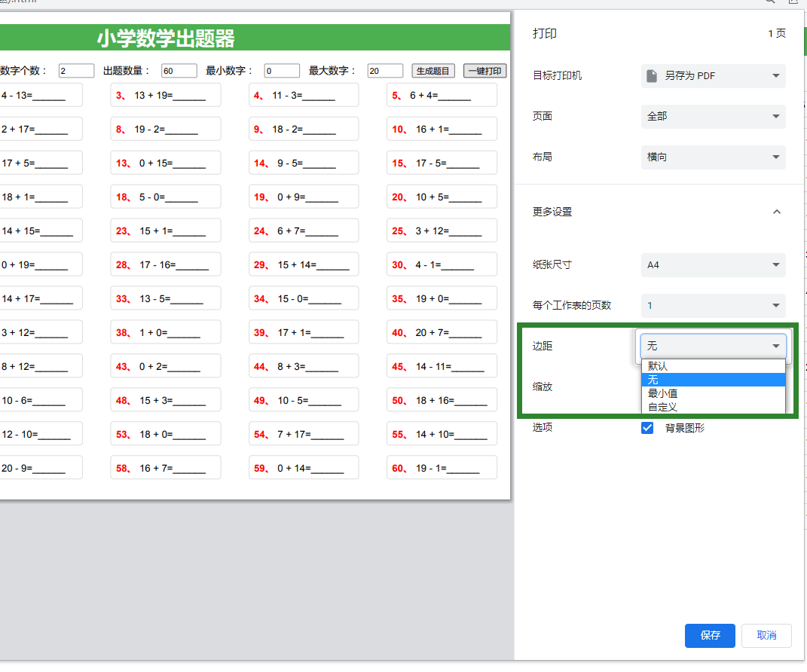Viewport: 807px width, 672px height.
Task: Click the 保存 save button
Action: (710, 636)
